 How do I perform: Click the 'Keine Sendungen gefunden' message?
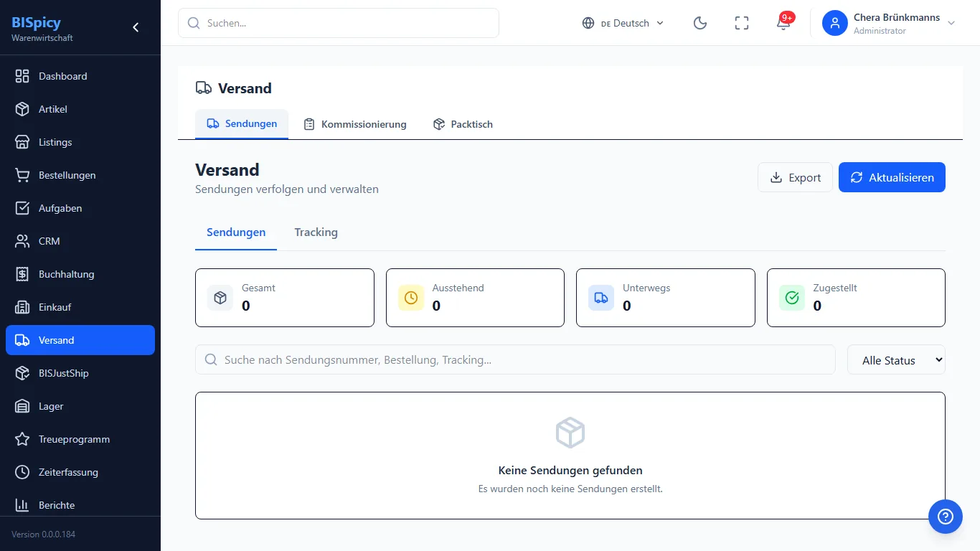570,471
